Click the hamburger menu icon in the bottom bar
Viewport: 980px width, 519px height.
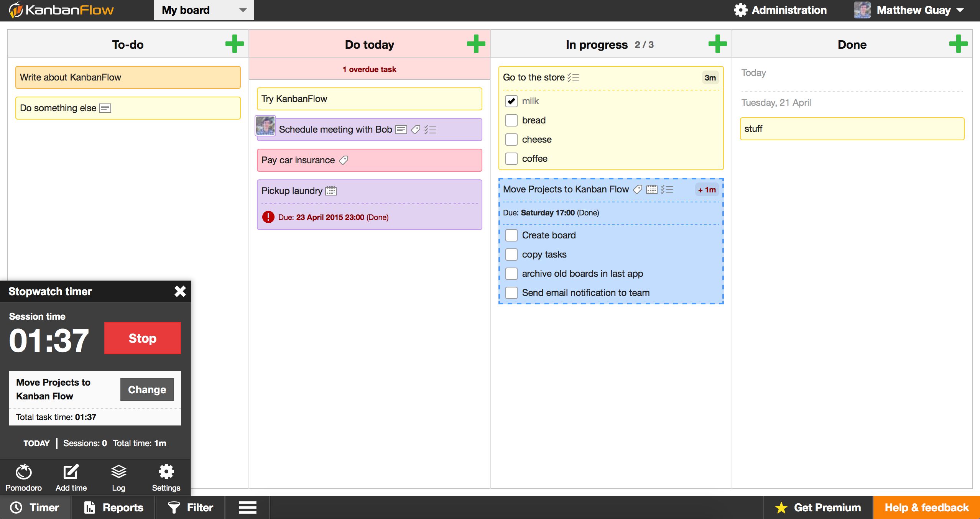click(248, 508)
